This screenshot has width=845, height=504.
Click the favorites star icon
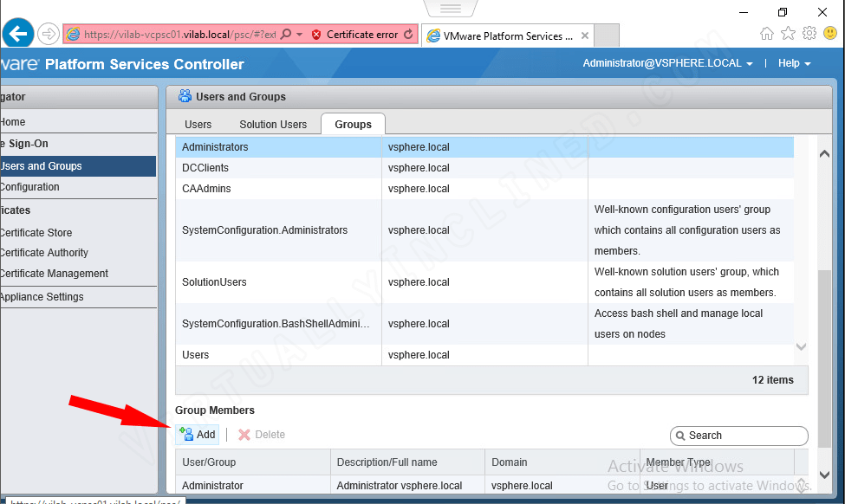tap(788, 32)
